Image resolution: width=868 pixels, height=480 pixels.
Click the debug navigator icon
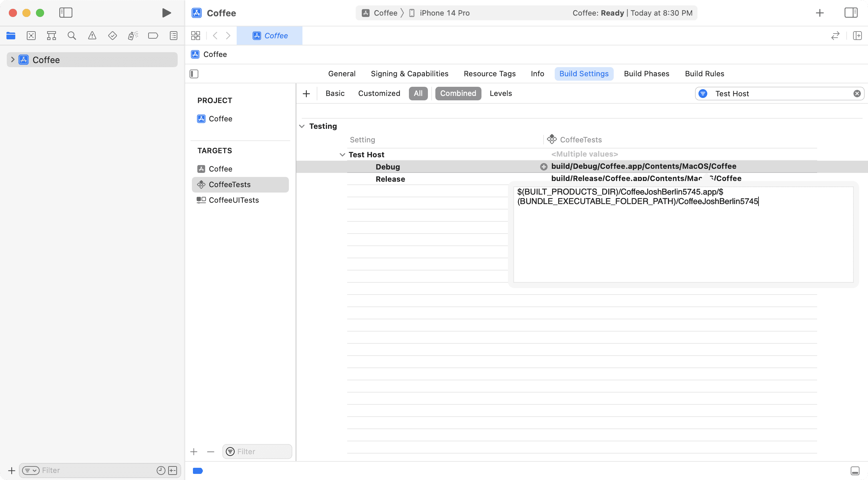tap(133, 36)
